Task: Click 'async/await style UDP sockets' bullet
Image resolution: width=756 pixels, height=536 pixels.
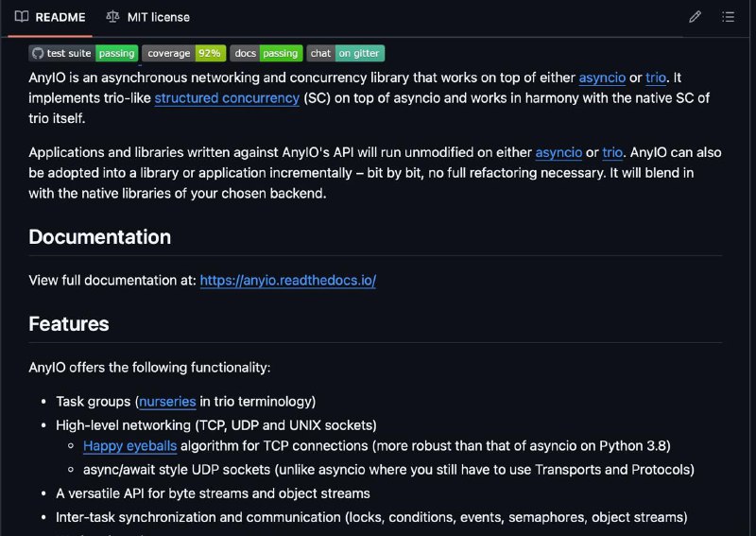Action: point(388,470)
